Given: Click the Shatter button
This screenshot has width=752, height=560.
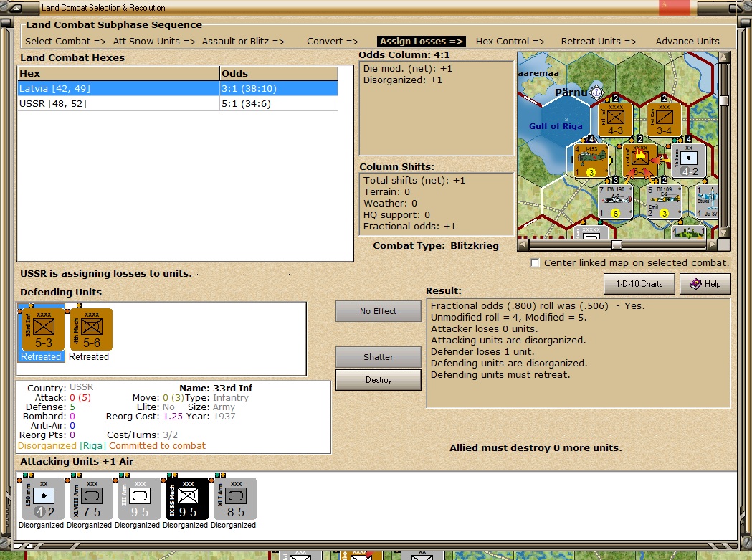Looking at the screenshot, I should point(378,357).
